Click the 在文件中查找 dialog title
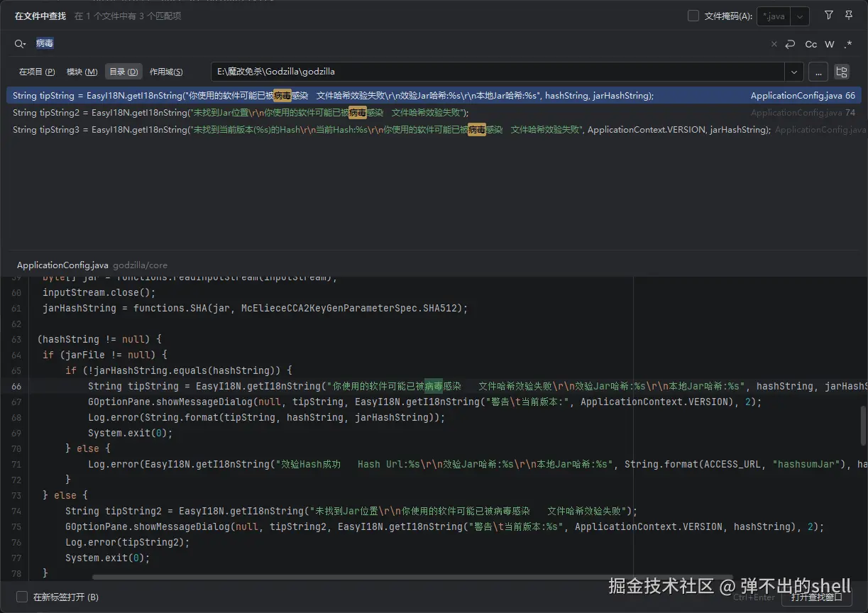 click(x=40, y=16)
